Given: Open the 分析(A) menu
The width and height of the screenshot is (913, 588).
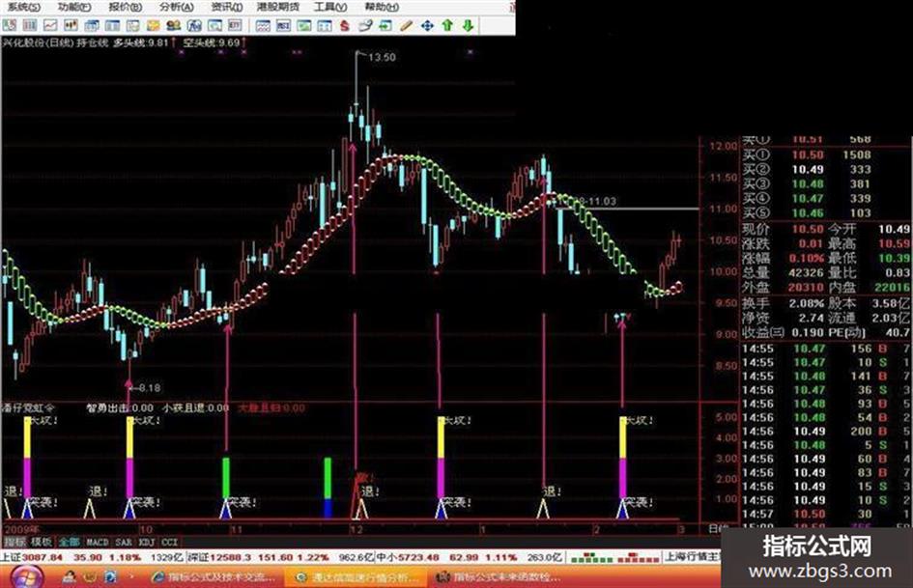Looking at the screenshot, I should pyautogui.click(x=176, y=7).
